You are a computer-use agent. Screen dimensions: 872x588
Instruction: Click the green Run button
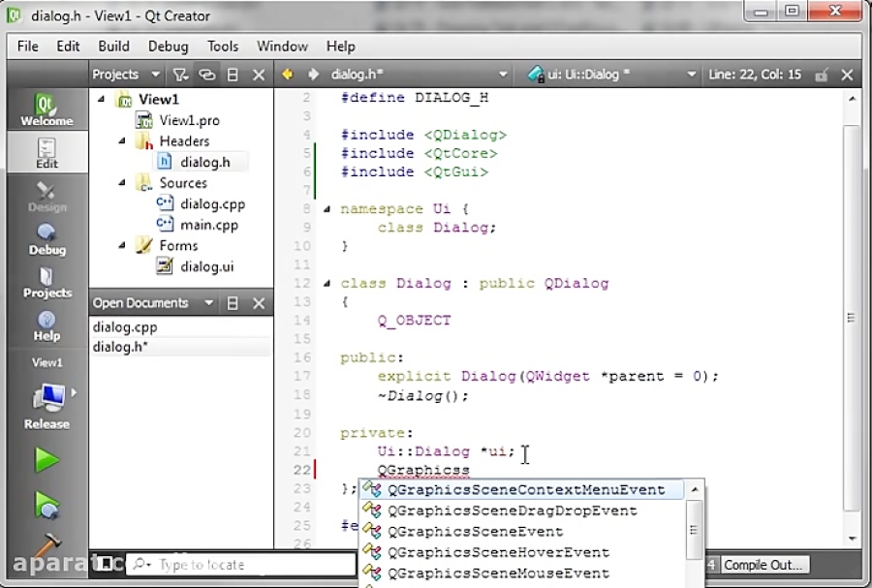coord(47,460)
